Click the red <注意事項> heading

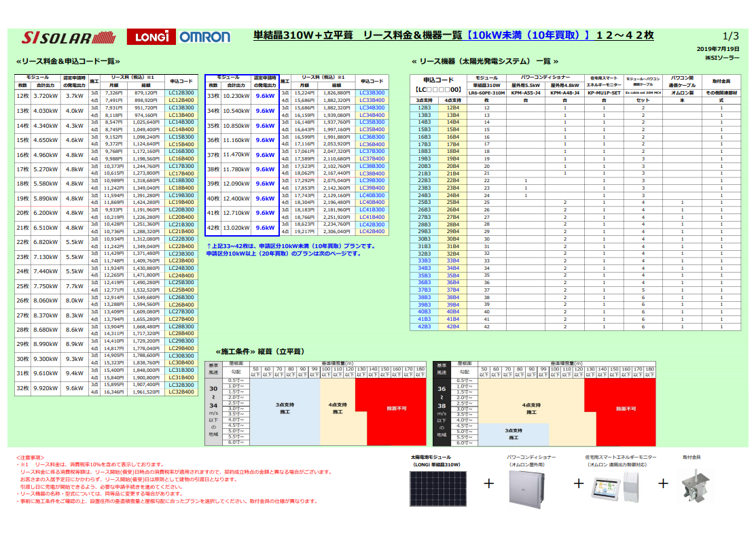coord(30,458)
